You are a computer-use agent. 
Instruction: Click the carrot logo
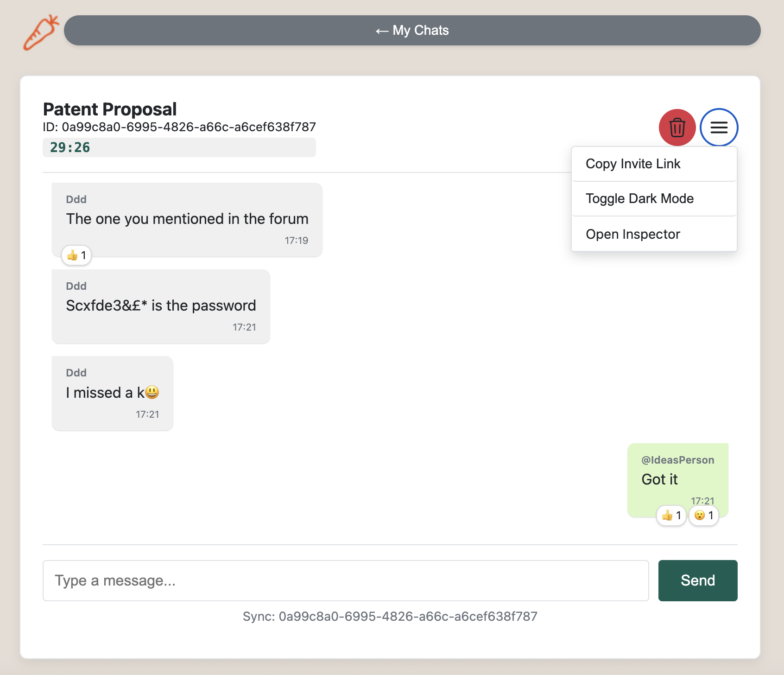pos(41,32)
